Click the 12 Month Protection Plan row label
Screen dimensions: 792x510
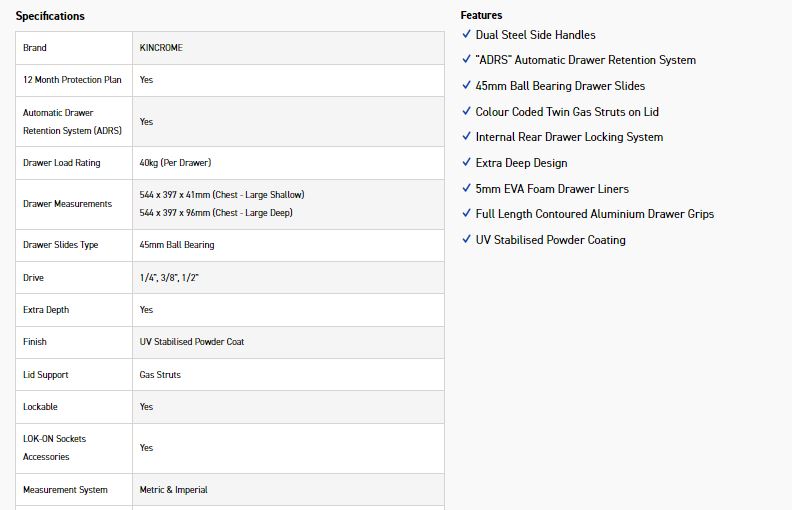click(x=72, y=80)
